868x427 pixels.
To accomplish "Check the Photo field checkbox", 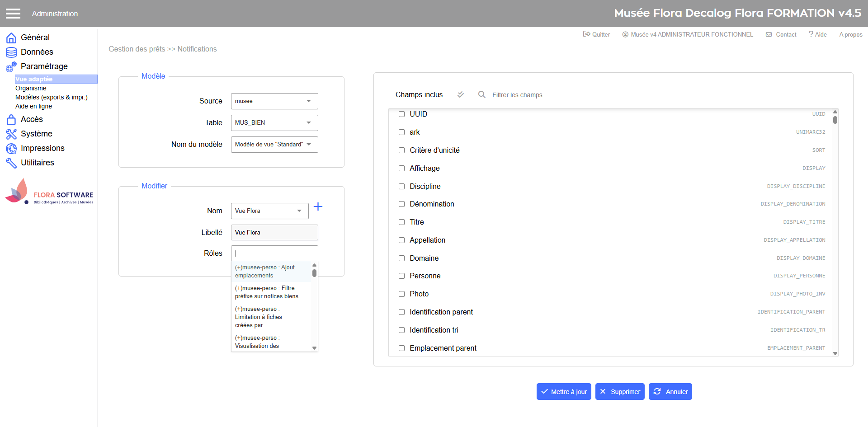I will pos(401,294).
